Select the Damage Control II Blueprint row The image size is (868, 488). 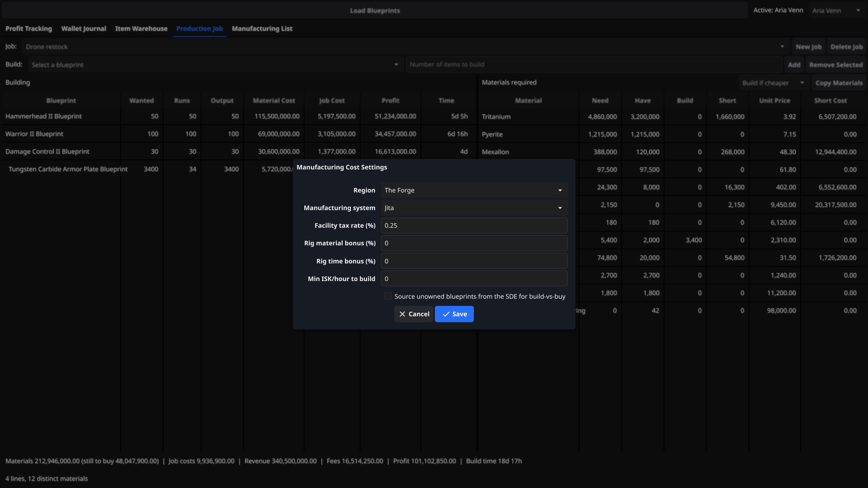point(239,151)
